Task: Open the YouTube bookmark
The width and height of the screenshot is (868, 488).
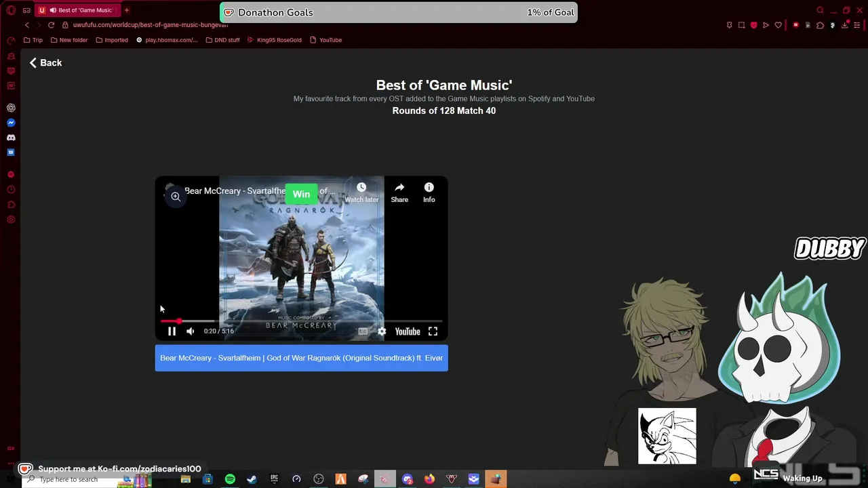Action: point(325,40)
